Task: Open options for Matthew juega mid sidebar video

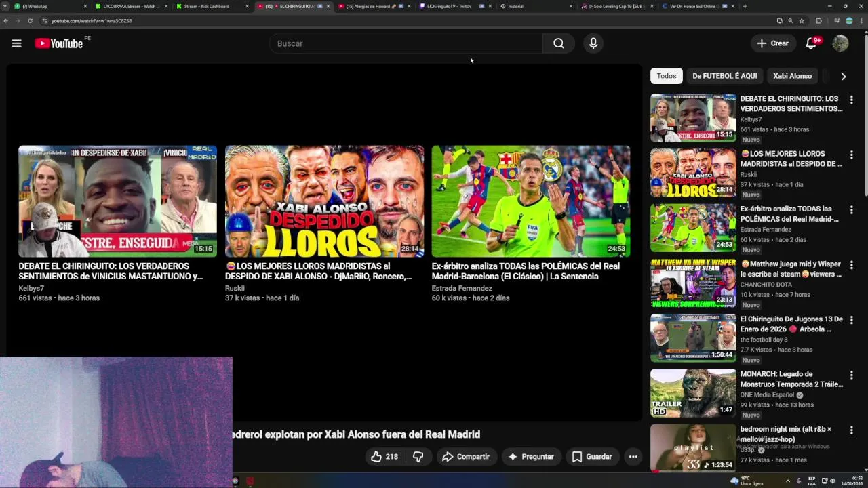Action: click(851, 265)
